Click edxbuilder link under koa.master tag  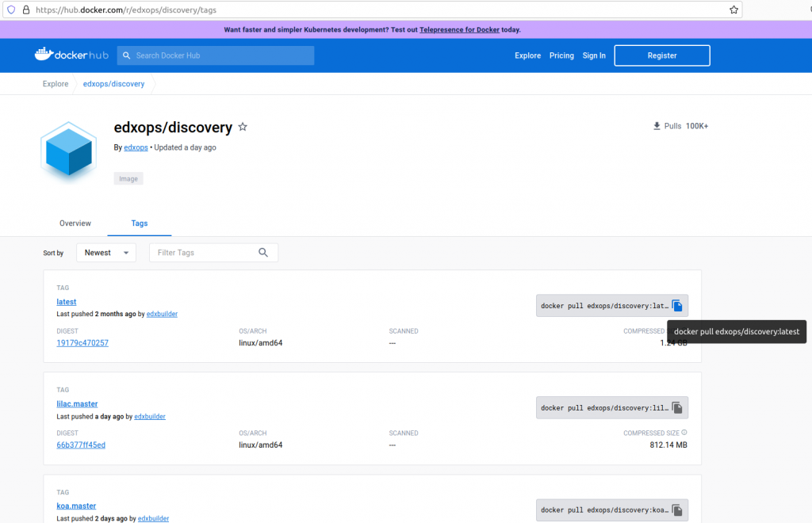153,518
